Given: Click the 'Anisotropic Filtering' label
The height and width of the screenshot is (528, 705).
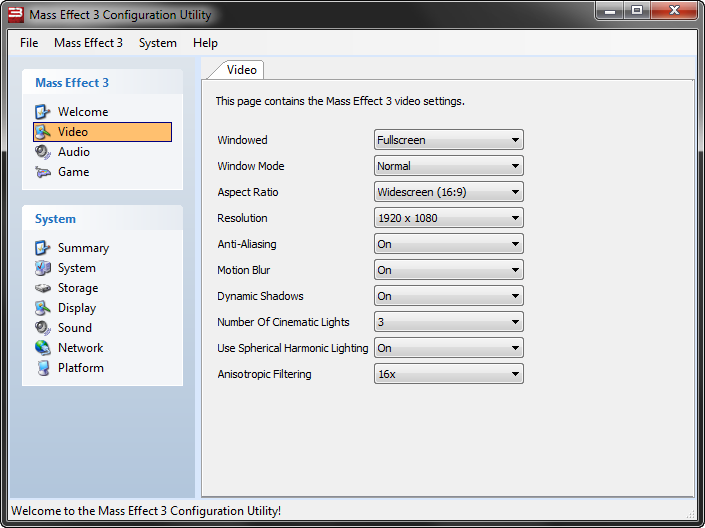Looking at the screenshot, I should 264,374.
